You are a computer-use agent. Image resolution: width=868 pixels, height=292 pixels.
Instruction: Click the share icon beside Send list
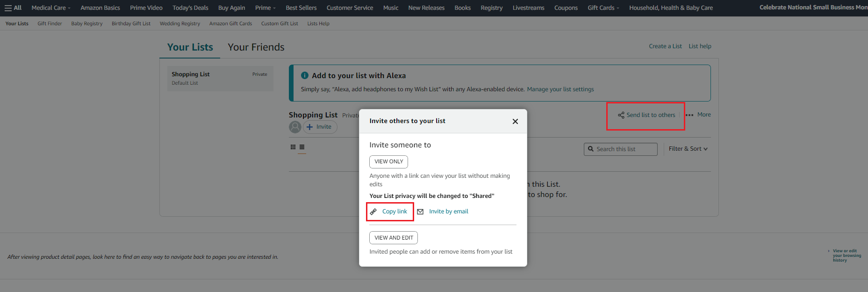tap(621, 115)
